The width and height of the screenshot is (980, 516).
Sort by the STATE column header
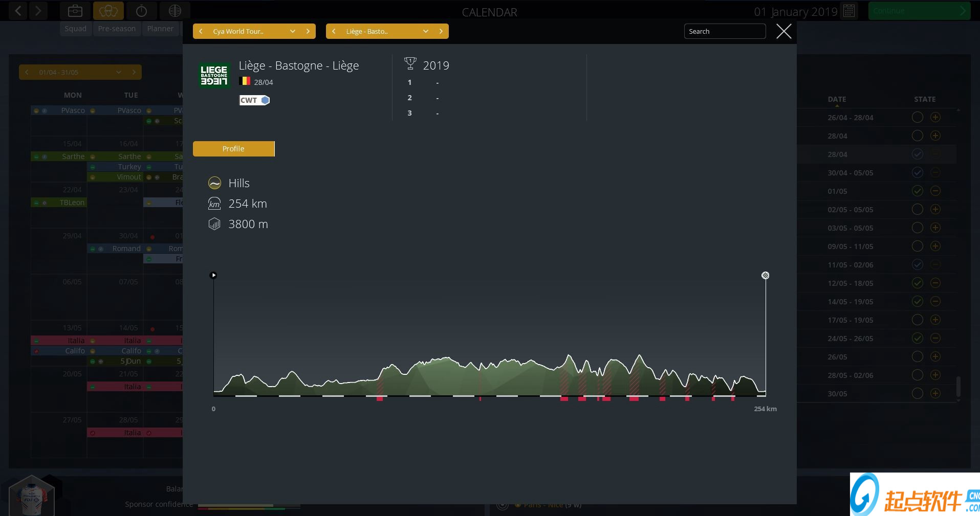click(925, 99)
